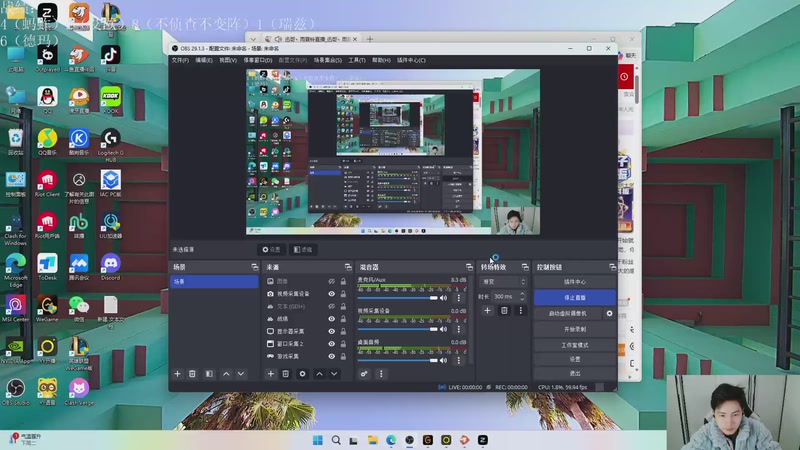This screenshot has width=800, height=450.
Task: Open the Discord desktop shortcut
Action: (111, 266)
